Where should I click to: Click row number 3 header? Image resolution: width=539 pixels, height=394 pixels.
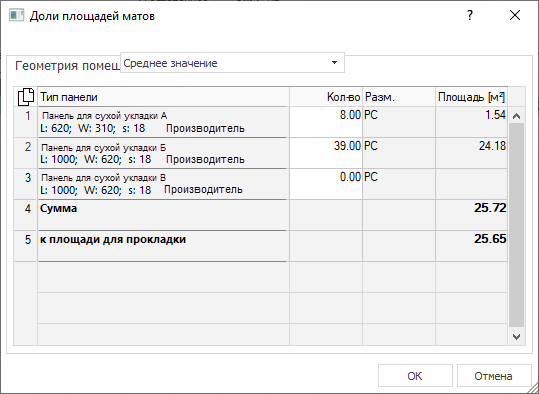point(25,184)
